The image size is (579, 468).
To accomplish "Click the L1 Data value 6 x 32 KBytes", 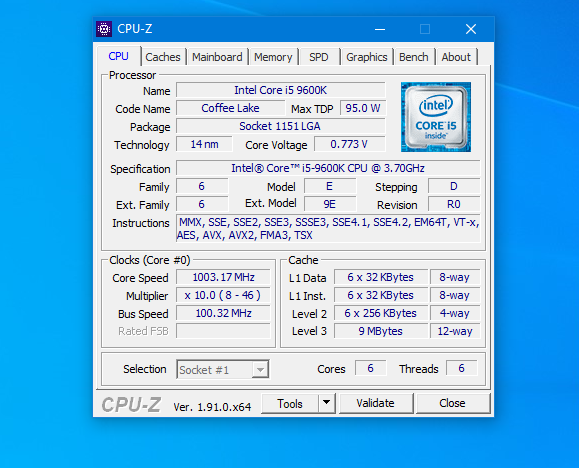I will 381,277.
